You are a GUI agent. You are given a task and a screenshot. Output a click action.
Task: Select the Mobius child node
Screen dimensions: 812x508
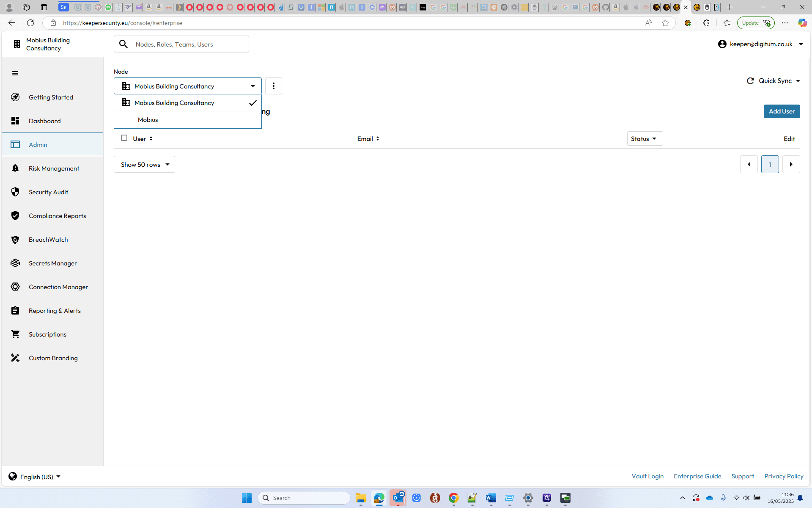[x=188, y=120]
